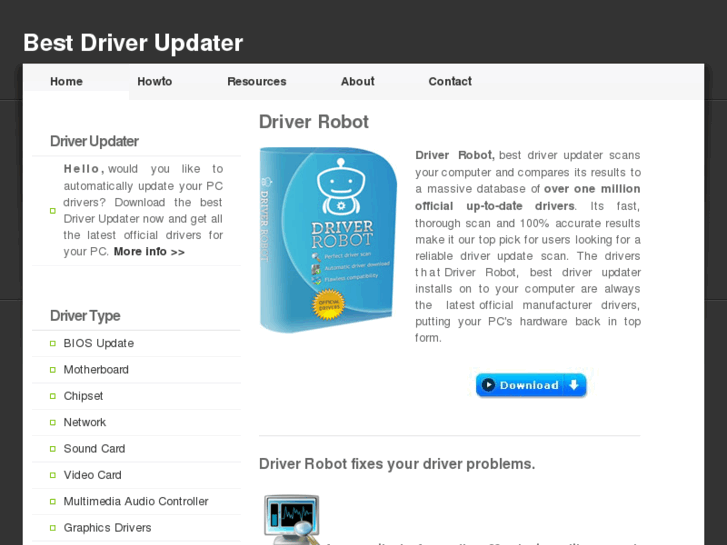Click the play icon on Download button

click(488, 385)
